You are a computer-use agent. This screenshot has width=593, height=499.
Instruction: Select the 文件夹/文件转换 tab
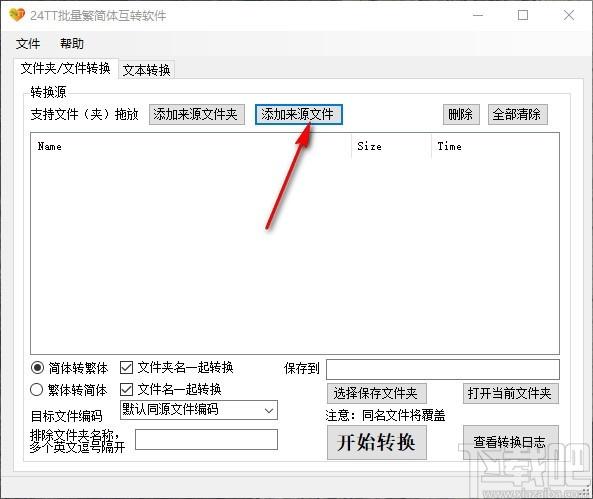tap(66, 68)
